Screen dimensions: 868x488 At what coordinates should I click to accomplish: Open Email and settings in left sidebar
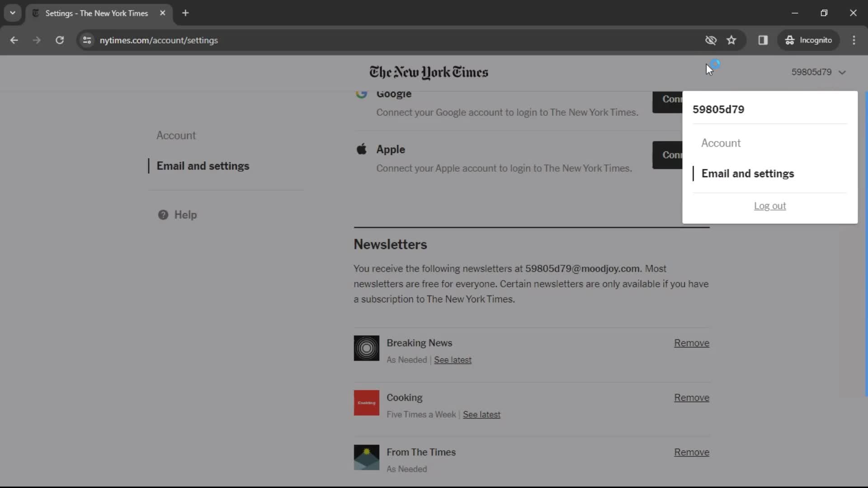203,166
